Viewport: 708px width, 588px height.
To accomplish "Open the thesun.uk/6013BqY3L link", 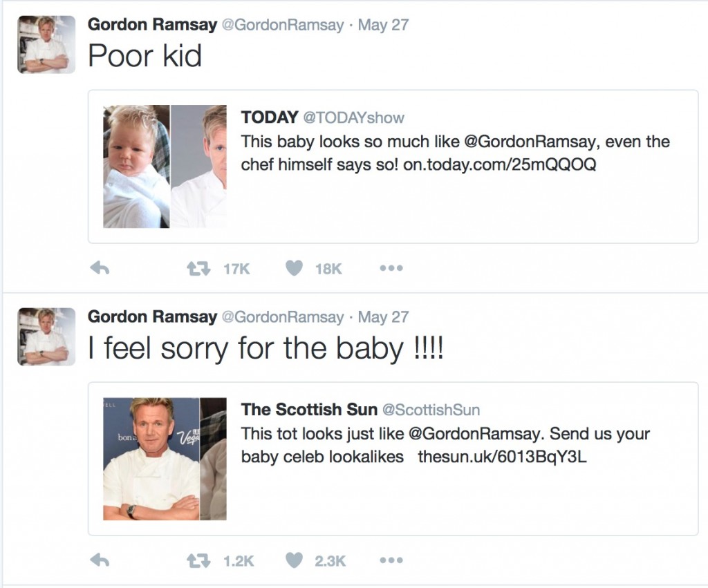I will [x=502, y=457].
